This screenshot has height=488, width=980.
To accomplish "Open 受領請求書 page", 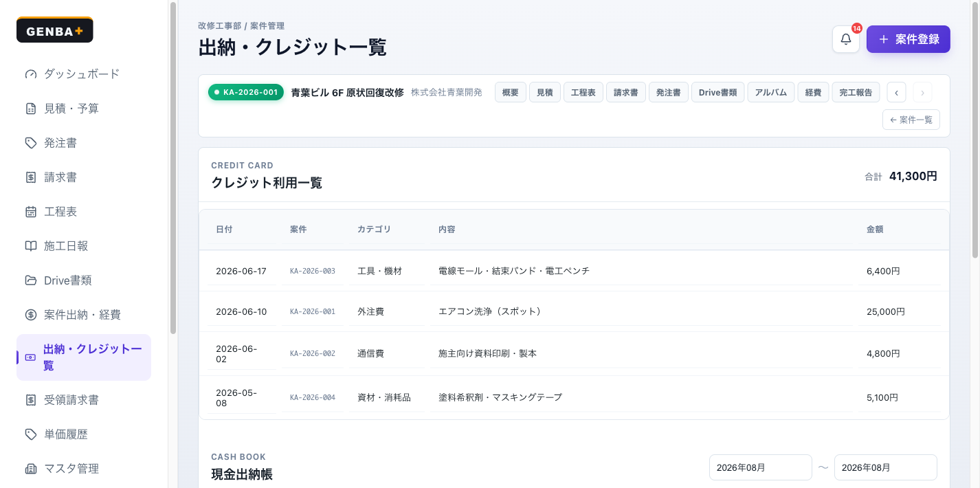I will point(84,400).
